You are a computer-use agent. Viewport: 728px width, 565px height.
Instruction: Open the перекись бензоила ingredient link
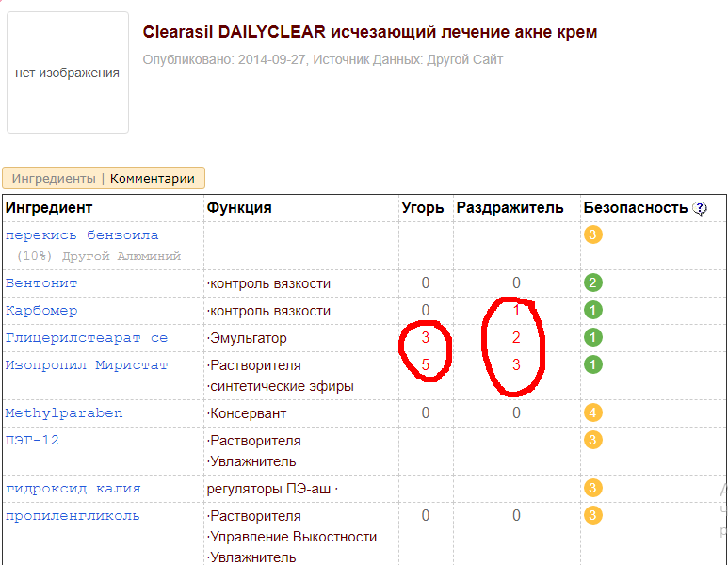(82, 235)
